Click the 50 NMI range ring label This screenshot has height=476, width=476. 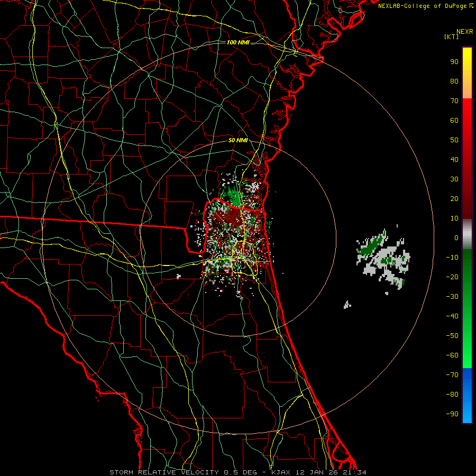point(238,140)
